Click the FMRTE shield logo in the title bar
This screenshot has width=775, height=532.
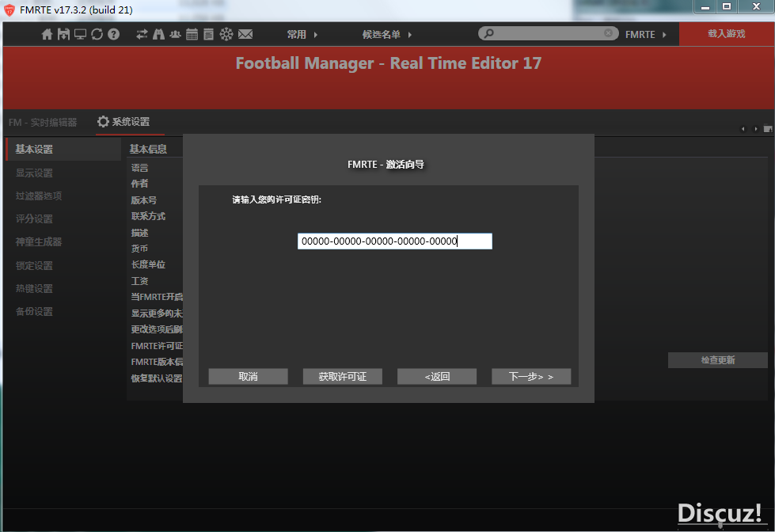(9, 9)
